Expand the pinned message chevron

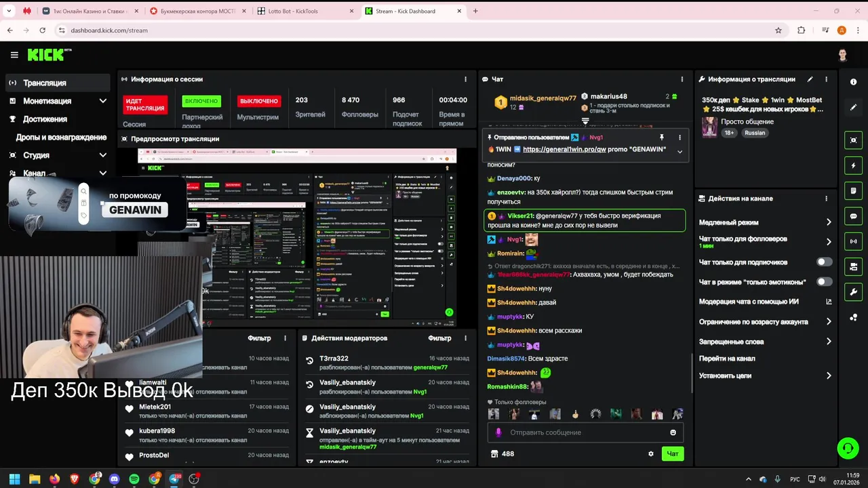click(x=679, y=152)
